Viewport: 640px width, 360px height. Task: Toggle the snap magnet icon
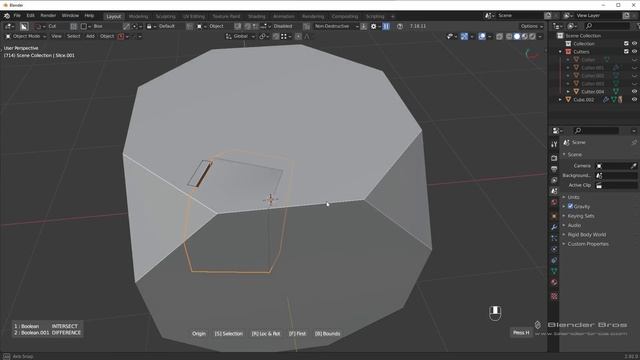tap(276, 36)
